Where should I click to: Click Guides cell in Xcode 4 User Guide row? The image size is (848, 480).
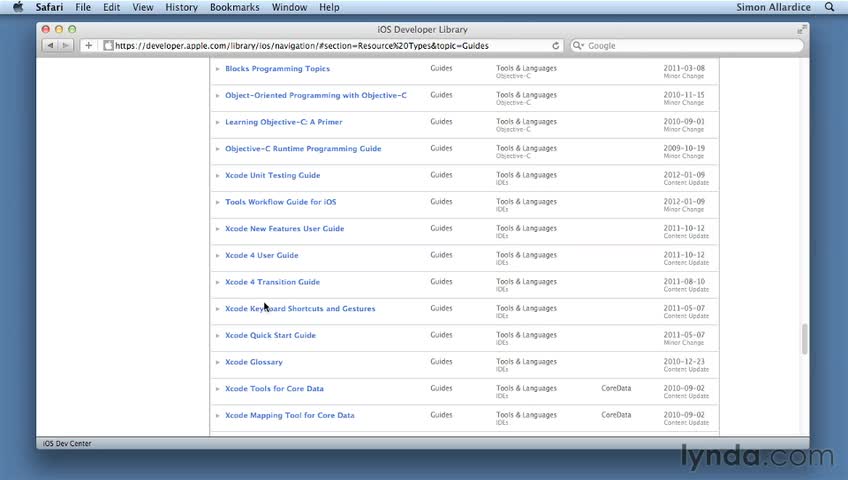[441, 255]
